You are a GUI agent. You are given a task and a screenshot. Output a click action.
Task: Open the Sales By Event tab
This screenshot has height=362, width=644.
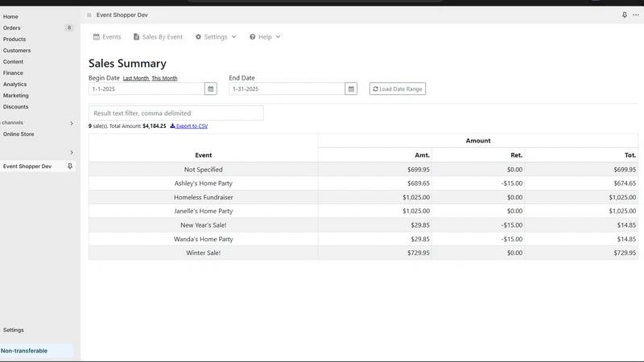158,37
